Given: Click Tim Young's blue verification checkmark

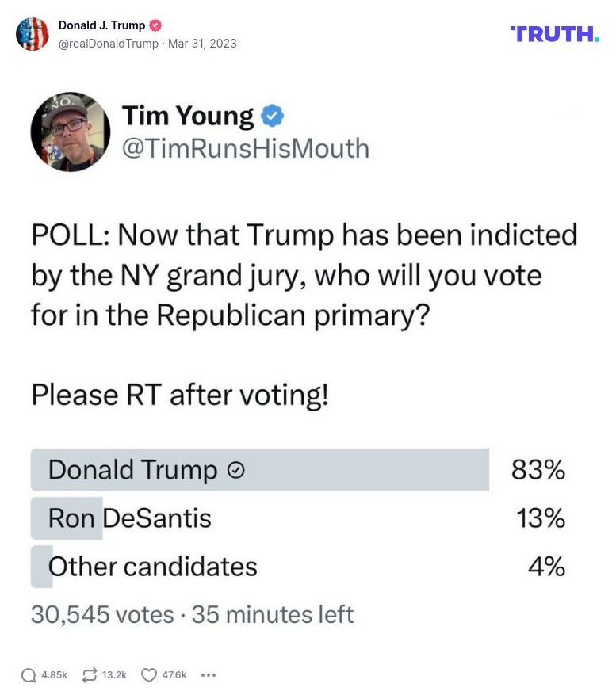Looking at the screenshot, I should coord(272,114).
